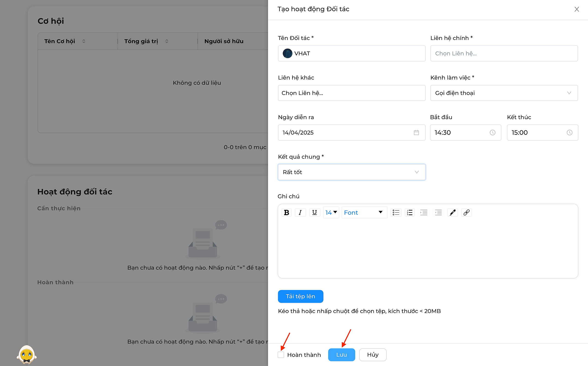Click the VHAT partner avatar icon
588x366 pixels.
[x=287, y=53]
